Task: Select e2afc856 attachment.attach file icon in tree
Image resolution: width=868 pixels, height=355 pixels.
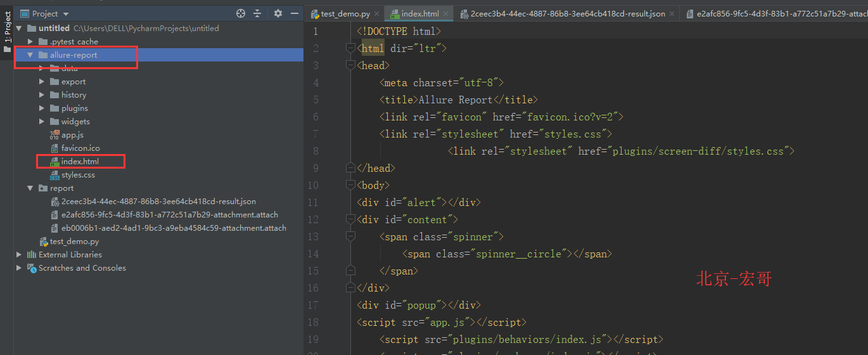Action: tap(54, 215)
